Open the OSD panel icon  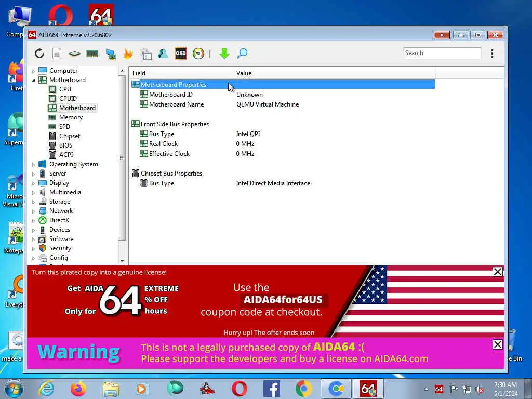click(180, 54)
